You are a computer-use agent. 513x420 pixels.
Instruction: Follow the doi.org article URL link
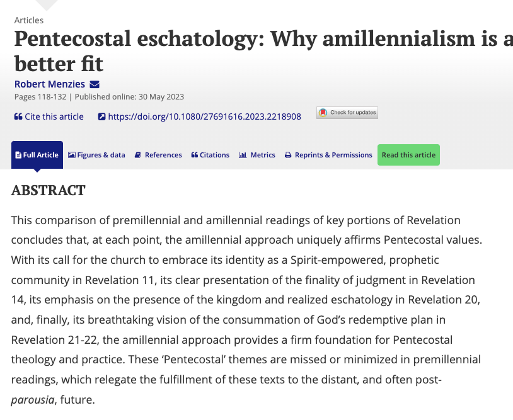(x=204, y=116)
